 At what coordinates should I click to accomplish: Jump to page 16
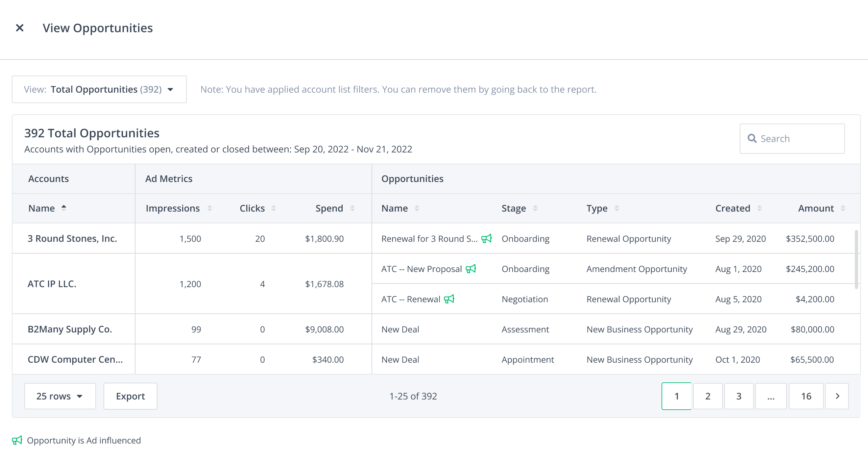[806, 396]
